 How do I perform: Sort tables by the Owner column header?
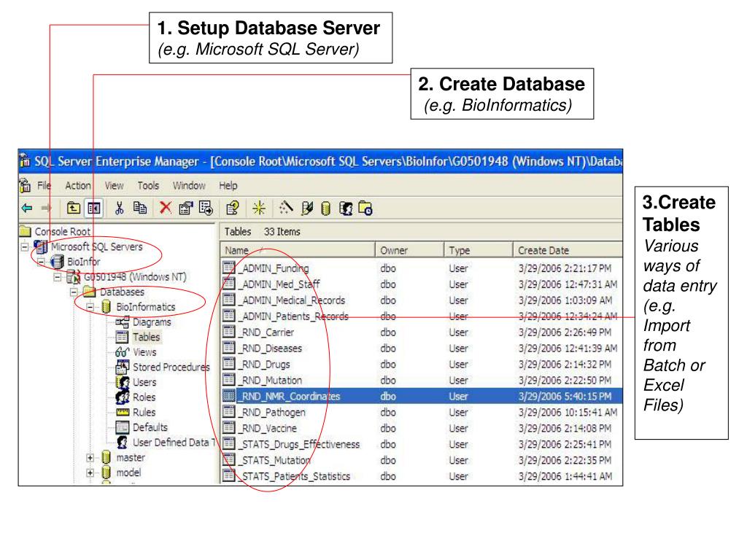click(409, 250)
